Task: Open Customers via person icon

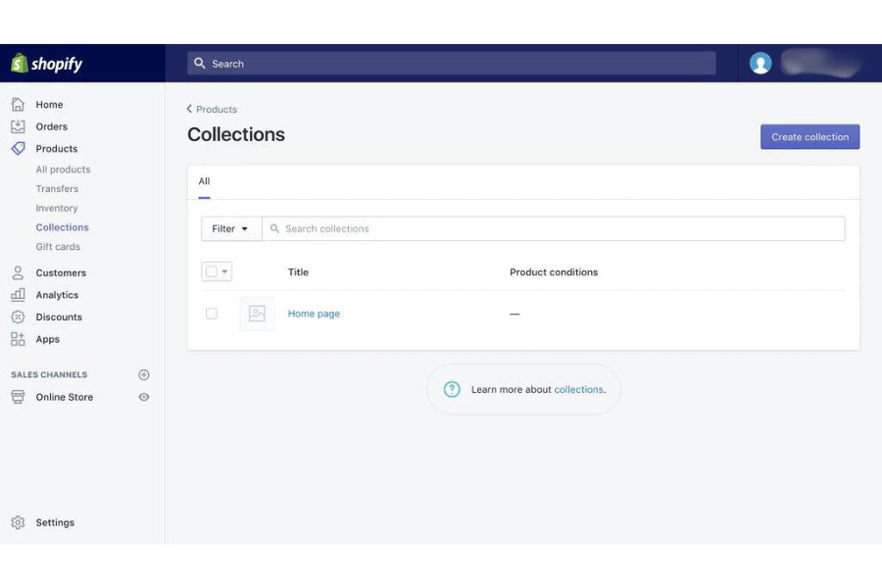Action: [18, 273]
